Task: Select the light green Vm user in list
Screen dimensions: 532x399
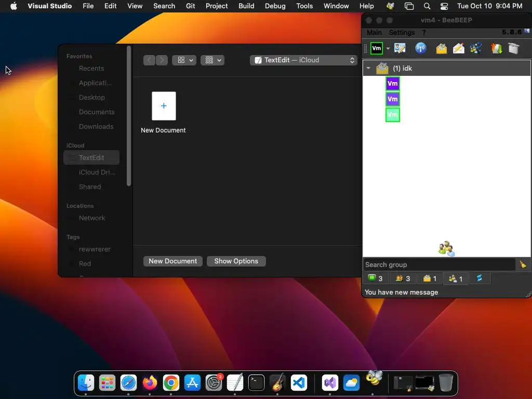Action: coord(393,115)
